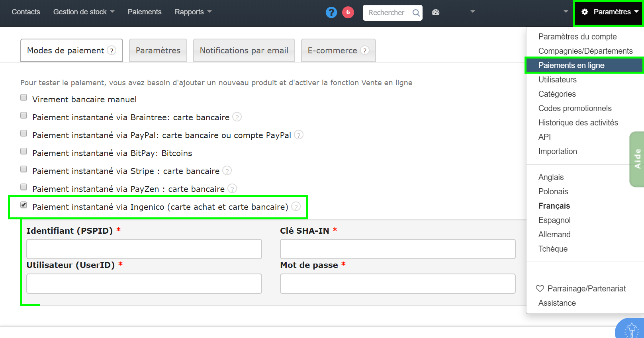Collapse the Paramètres dropdown menu
644x338 pixels.
click(x=610, y=12)
